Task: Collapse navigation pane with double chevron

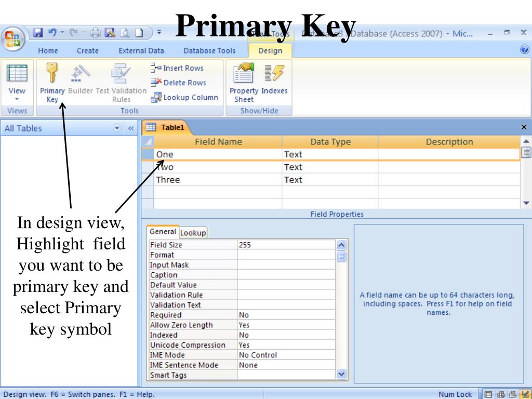Action: coord(131,128)
